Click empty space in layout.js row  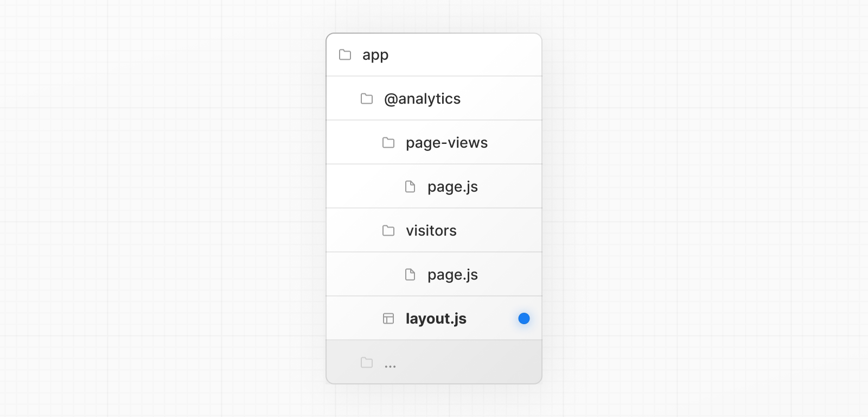click(491, 319)
